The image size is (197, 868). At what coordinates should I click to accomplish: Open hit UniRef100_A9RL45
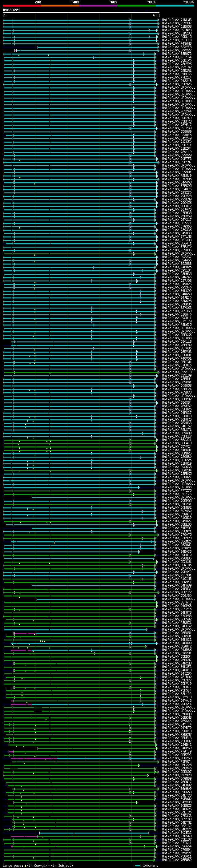click(177, 37)
